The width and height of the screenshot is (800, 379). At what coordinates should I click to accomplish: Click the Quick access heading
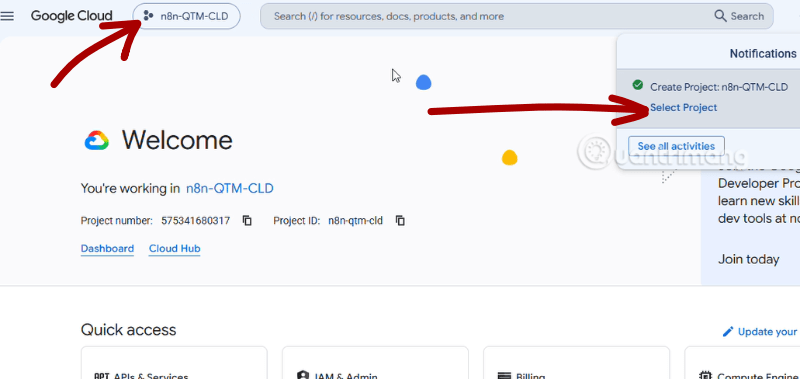tap(129, 330)
